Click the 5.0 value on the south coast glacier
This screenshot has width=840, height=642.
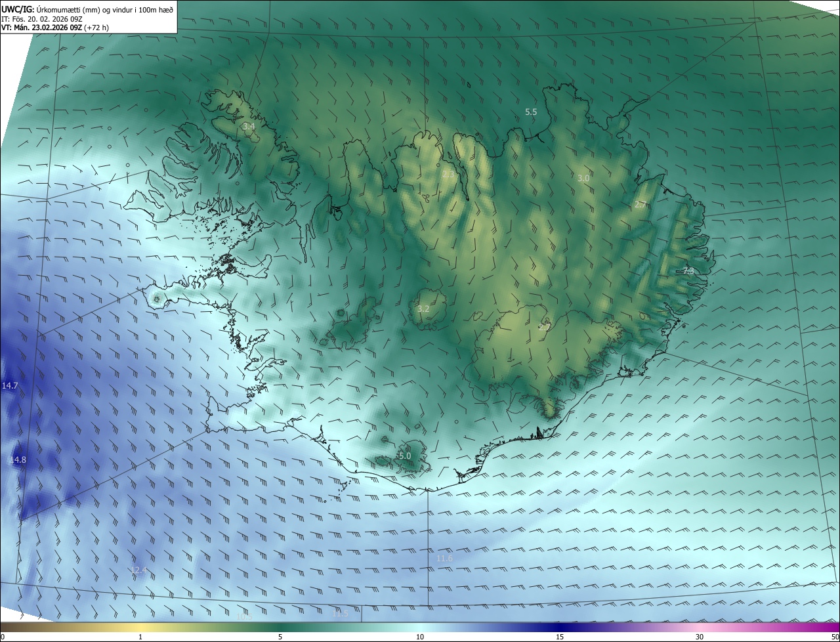pyautogui.click(x=405, y=456)
